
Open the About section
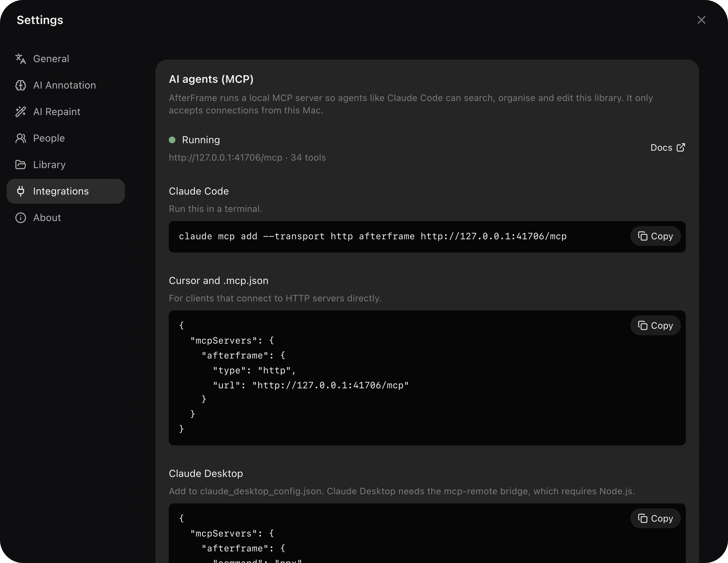click(66, 218)
